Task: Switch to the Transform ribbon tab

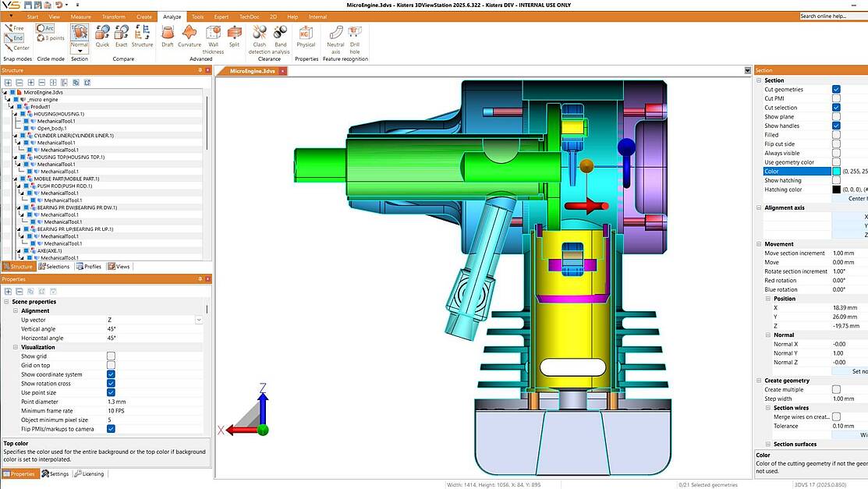Action: (x=113, y=16)
